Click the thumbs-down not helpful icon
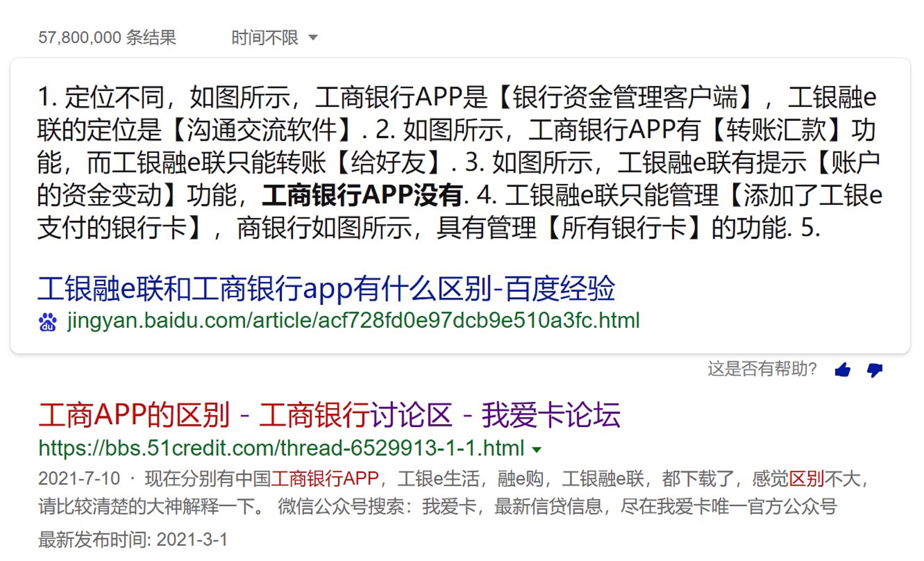The width and height of the screenshot is (924, 561). [875, 370]
